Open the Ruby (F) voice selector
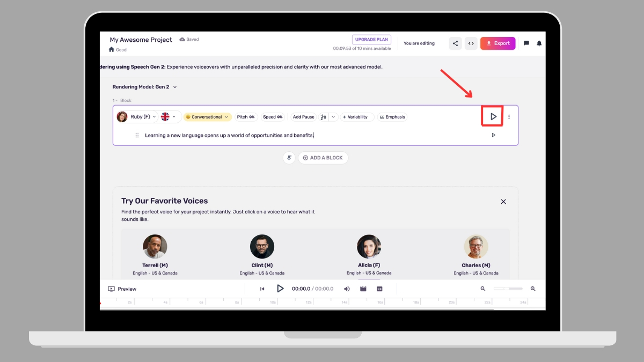Viewport: 644px width, 362px height. [138, 117]
